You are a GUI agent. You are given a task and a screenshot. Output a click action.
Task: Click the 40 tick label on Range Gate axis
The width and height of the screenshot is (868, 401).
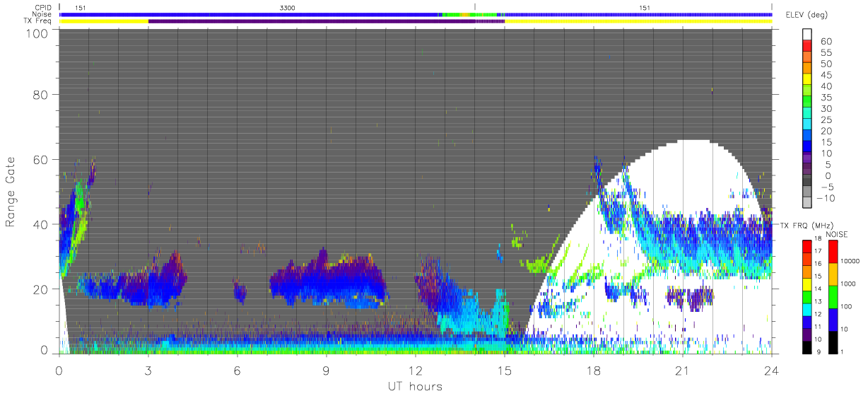pyautogui.click(x=39, y=224)
